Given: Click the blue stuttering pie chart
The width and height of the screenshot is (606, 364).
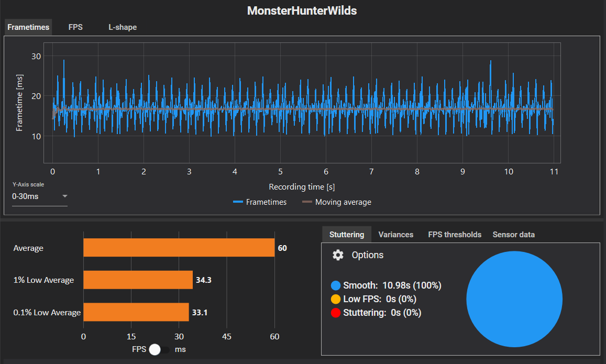Looking at the screenshot, I should click(514, 299).
